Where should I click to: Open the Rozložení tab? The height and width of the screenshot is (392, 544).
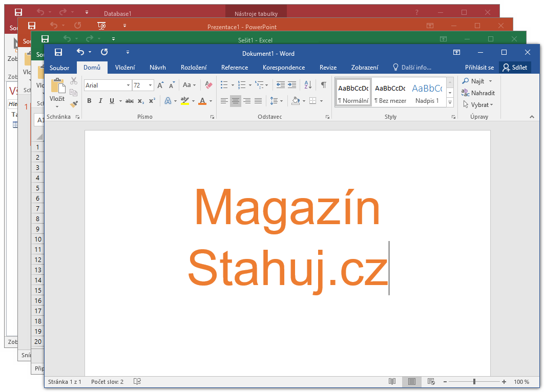[194, 68]
